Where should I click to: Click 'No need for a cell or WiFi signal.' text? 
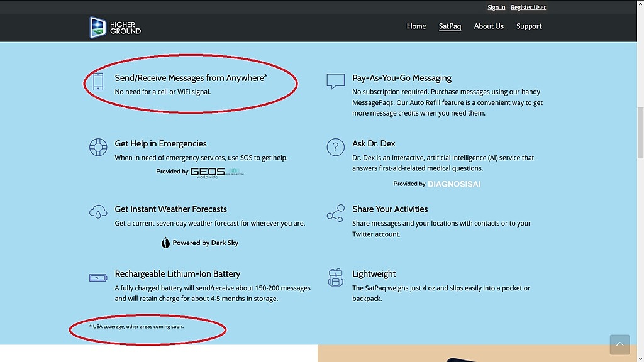[x=163, y=92]
